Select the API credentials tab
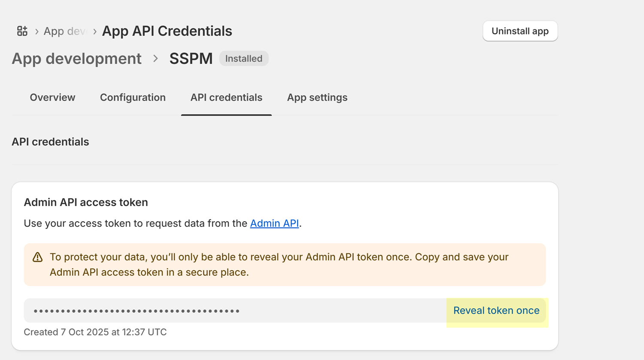Viewport: 644px width, 360px height. point(226,98)
